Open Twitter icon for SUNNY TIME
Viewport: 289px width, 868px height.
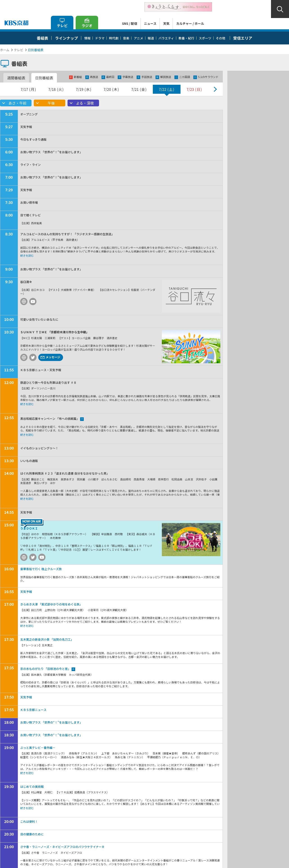(33, 357)
